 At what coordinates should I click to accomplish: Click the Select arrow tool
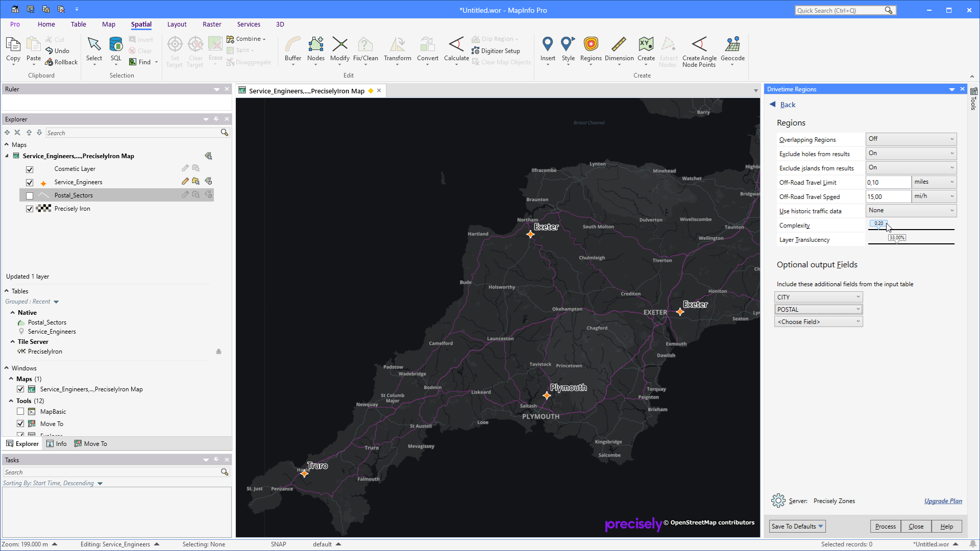point(94,49)
